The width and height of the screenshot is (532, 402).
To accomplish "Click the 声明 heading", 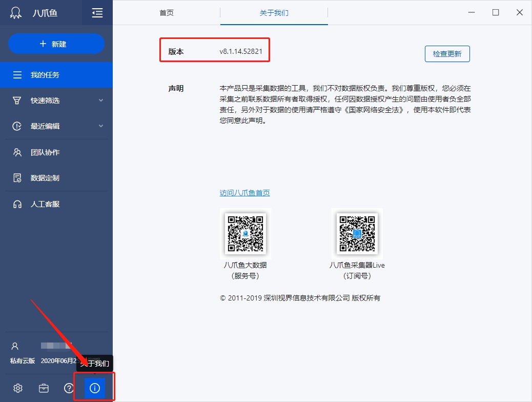I will coord(176,89).
